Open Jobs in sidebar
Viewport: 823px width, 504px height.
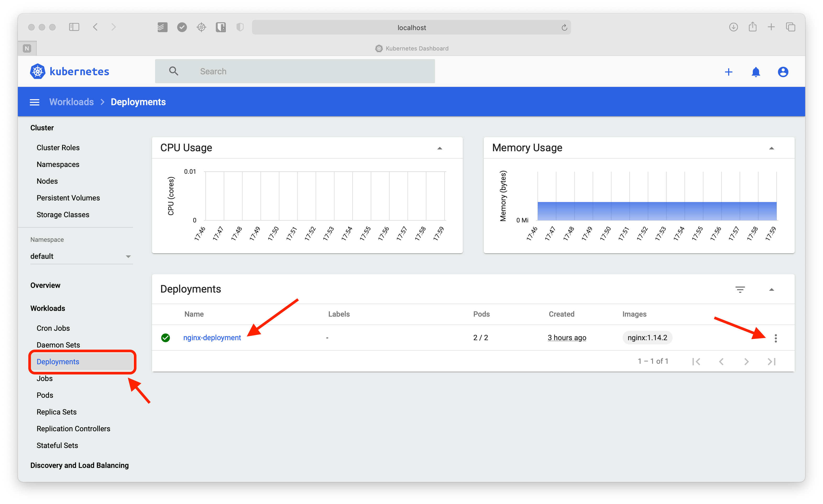pos(45,378)
